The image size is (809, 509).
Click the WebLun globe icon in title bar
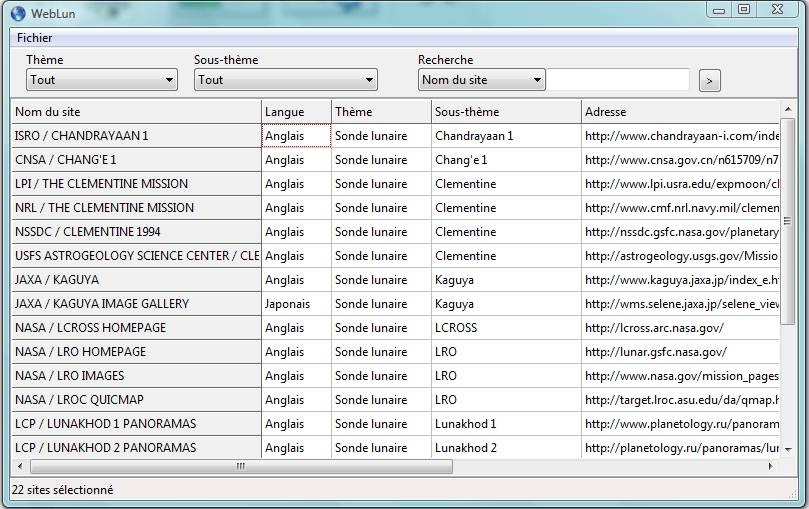click(x=18, y=13)
